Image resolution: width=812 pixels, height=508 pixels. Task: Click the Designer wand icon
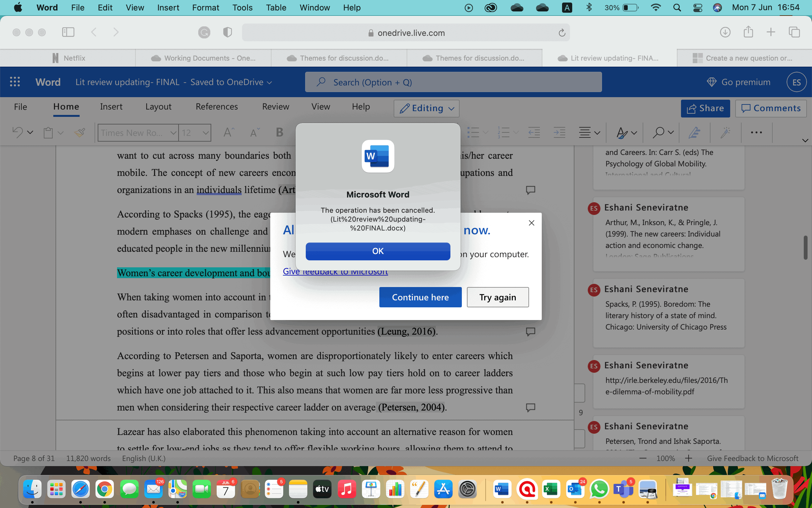(x=725, y=132)
